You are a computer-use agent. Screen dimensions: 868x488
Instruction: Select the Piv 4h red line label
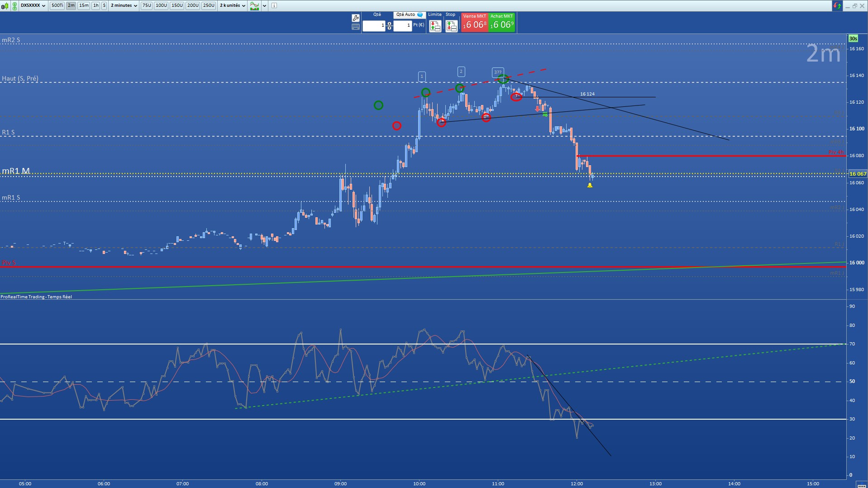coord(836,153)
